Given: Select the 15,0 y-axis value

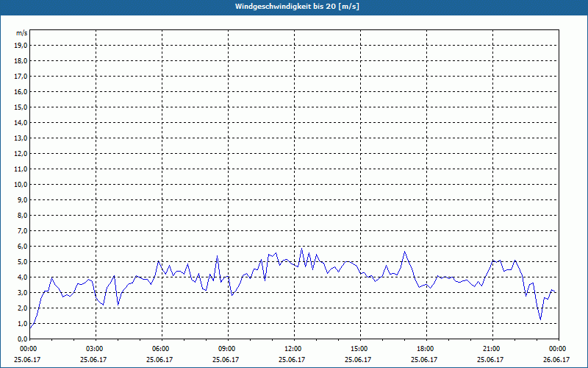Looking at the screenshot, I should (21, 107).
